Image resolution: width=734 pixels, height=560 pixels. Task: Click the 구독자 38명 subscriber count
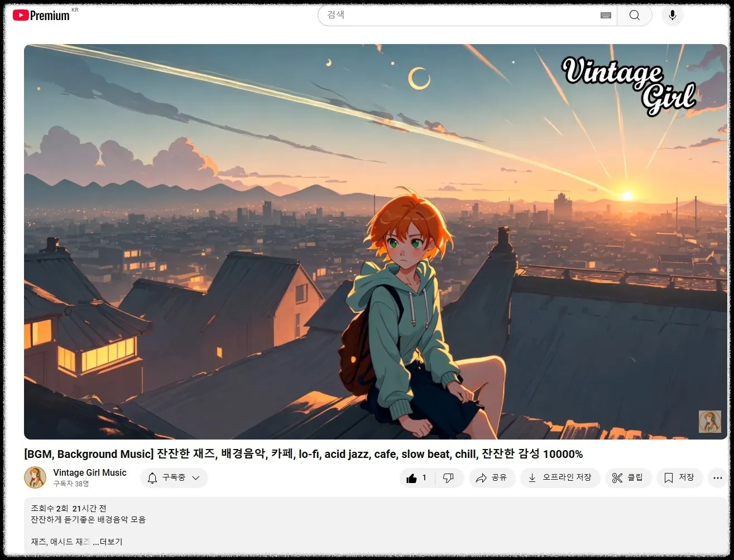click(71, 484)
